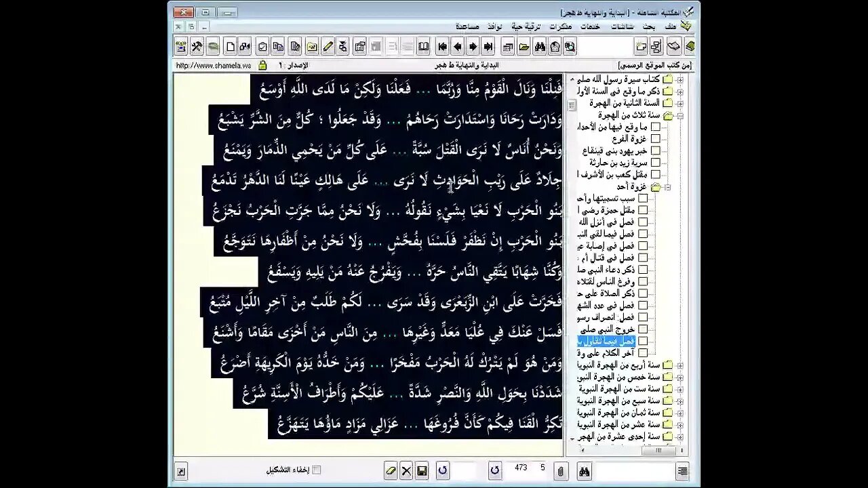Screen dimensions: 868x488
Task: Click the green book icon at toolbar right end
Action: [x=690, y=47]
